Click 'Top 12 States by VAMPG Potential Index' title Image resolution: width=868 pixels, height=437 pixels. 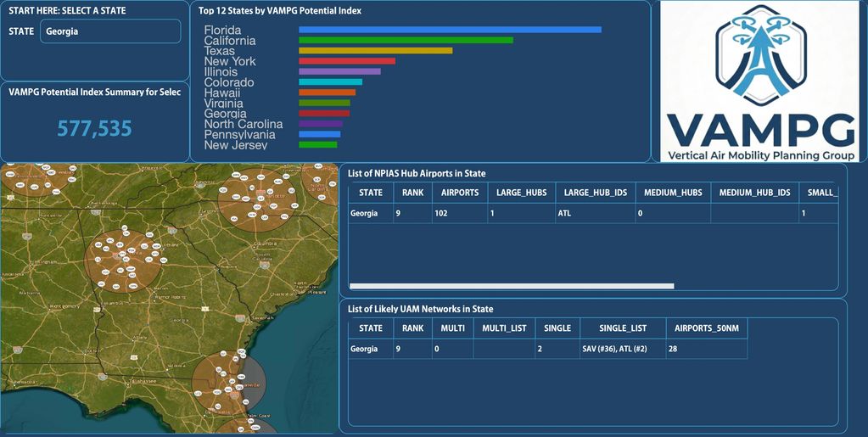coord(280,10)
